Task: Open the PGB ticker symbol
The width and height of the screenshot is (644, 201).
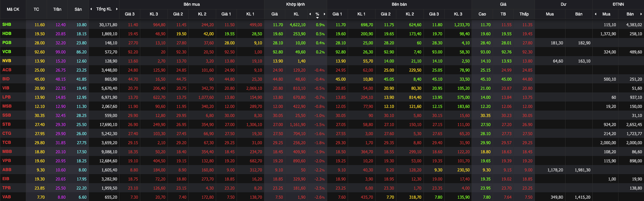Action: click(x=7, y=43)
